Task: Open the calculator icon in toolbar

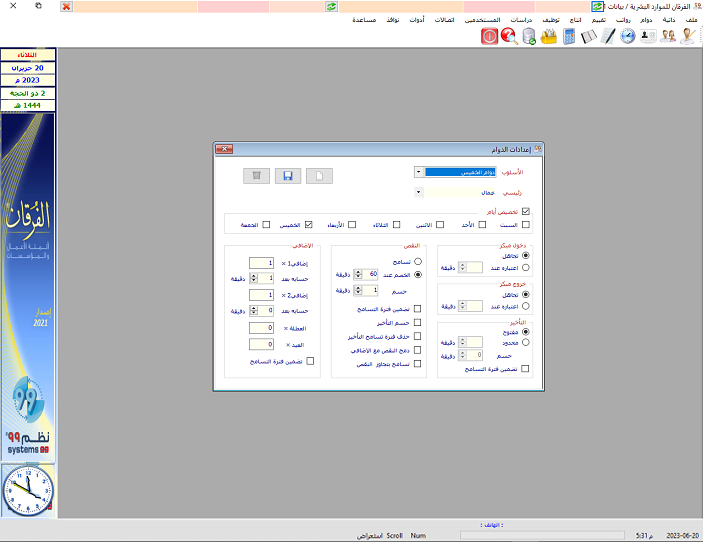Action: tap(569, 36)
